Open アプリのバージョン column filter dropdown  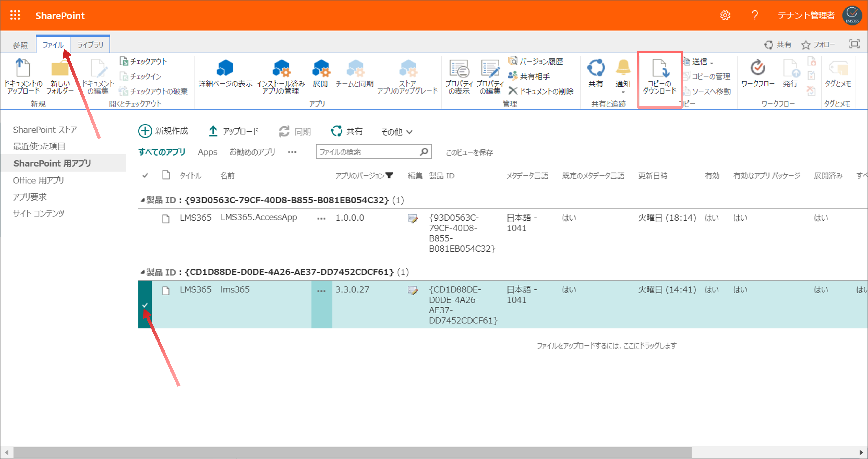pos(389,175)
